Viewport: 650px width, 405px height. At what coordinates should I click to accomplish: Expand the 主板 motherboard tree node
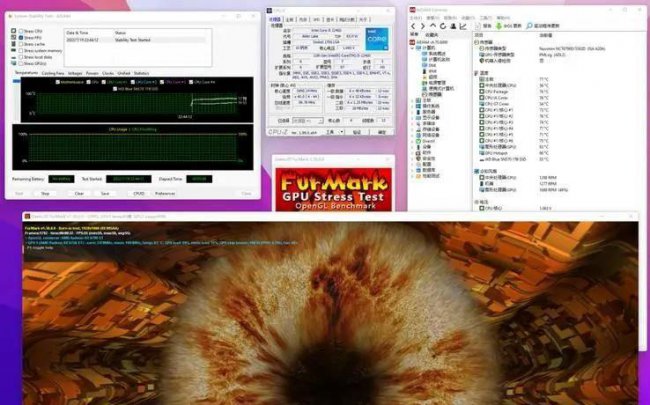[413, 100]
